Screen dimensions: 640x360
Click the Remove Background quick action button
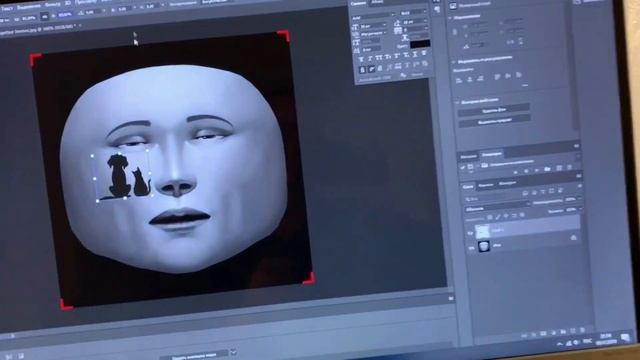pyautogui.click(x=494, y=110)
